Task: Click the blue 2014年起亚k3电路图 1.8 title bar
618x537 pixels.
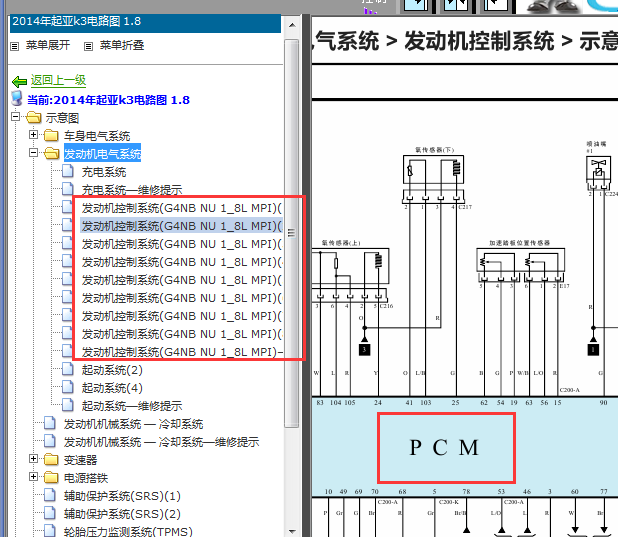Action: coord(145,23)
